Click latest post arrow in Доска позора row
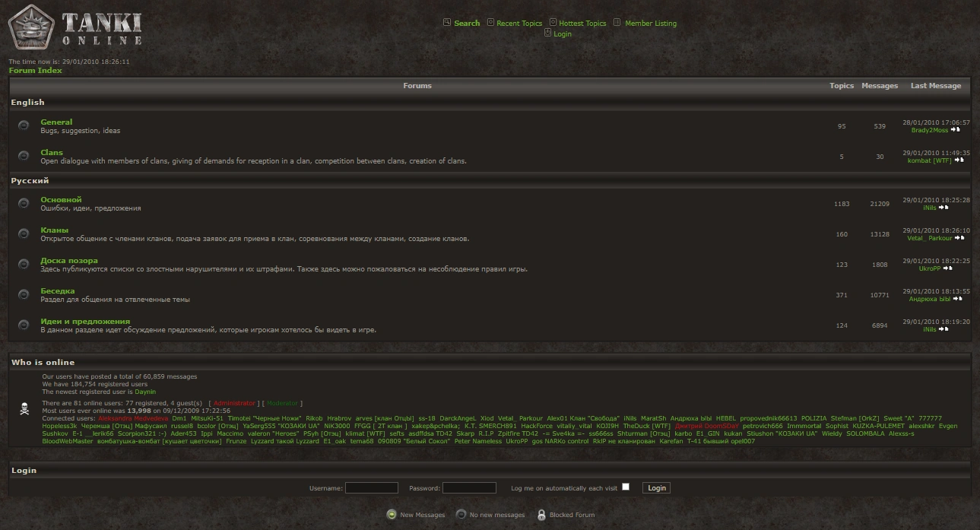 947,268
